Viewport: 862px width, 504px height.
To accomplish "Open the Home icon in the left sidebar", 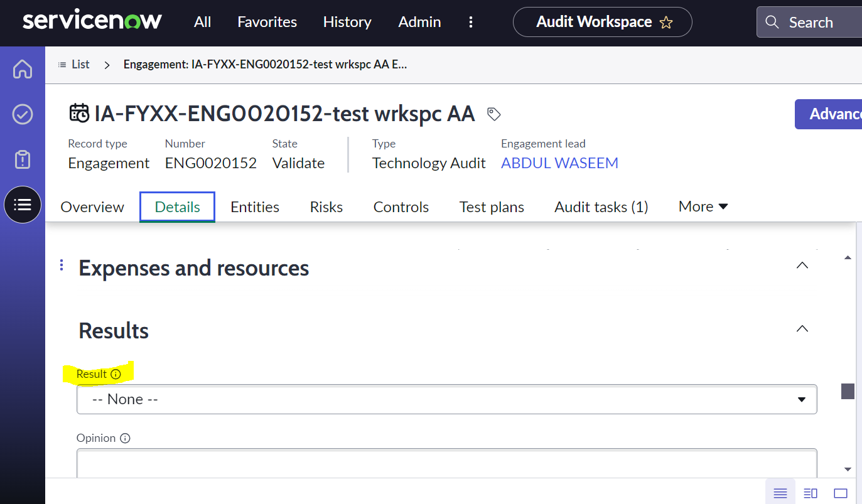I will pos(23,69).
